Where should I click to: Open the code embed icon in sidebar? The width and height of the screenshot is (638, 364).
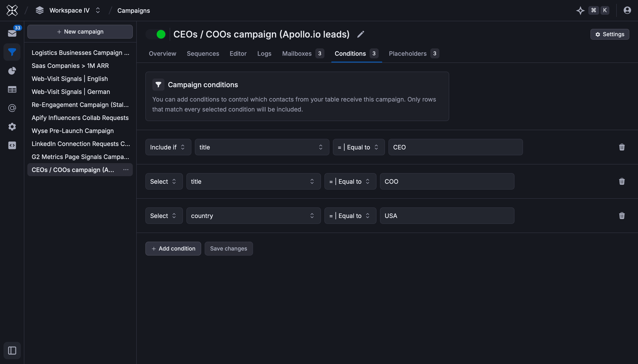pos(12,145)
